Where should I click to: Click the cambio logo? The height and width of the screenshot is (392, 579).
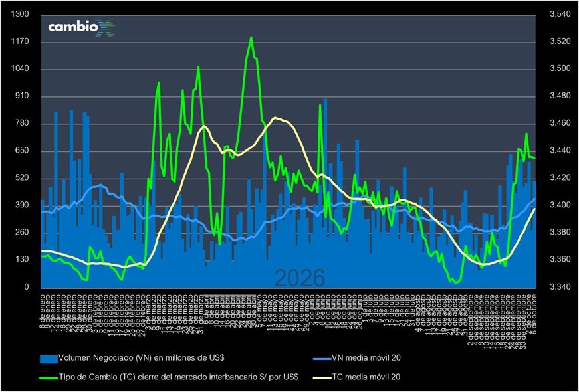click(x=82, y=27)
